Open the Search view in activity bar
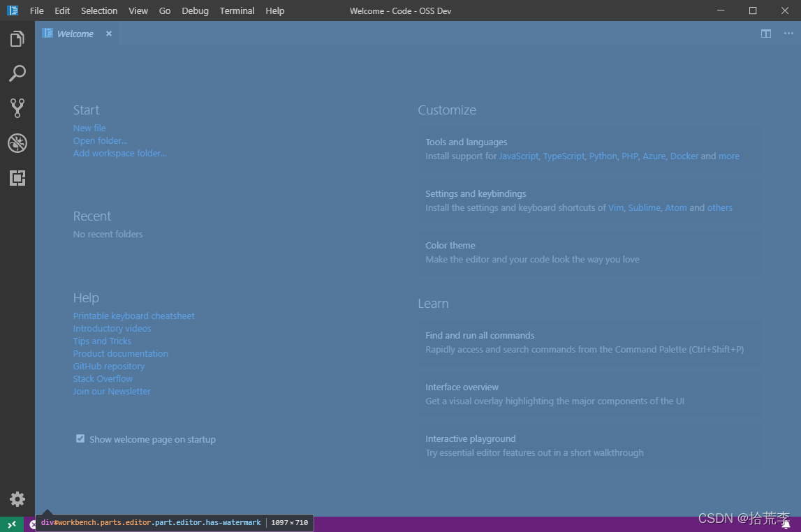801x532 pixels. pos(17,73)
